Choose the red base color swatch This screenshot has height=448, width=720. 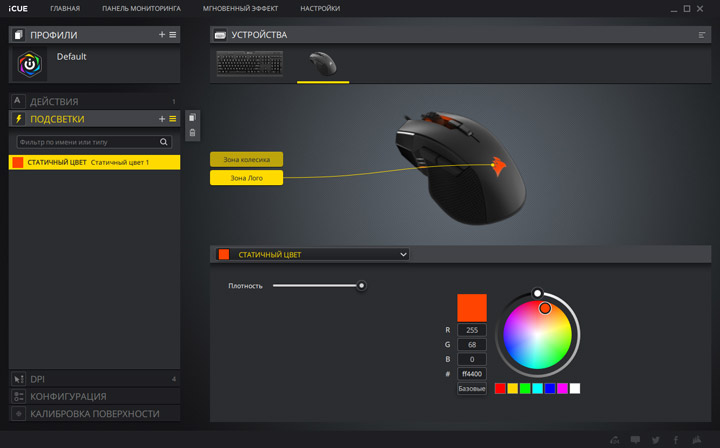tap(500, 388)
